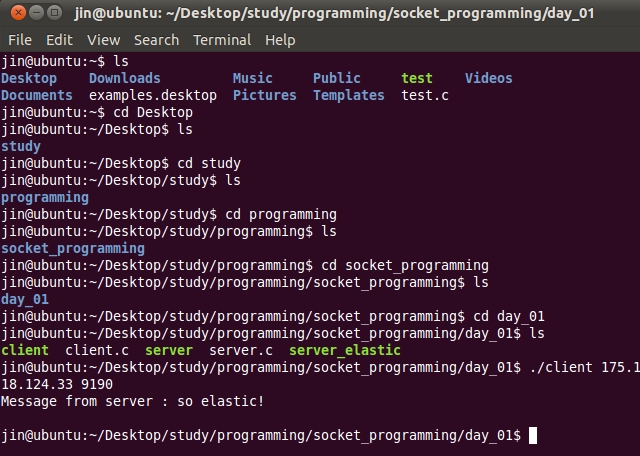Open the Help menu
The height and width of the screenshot is (456, 640).
pyautogui.click(x=280, y=40)
